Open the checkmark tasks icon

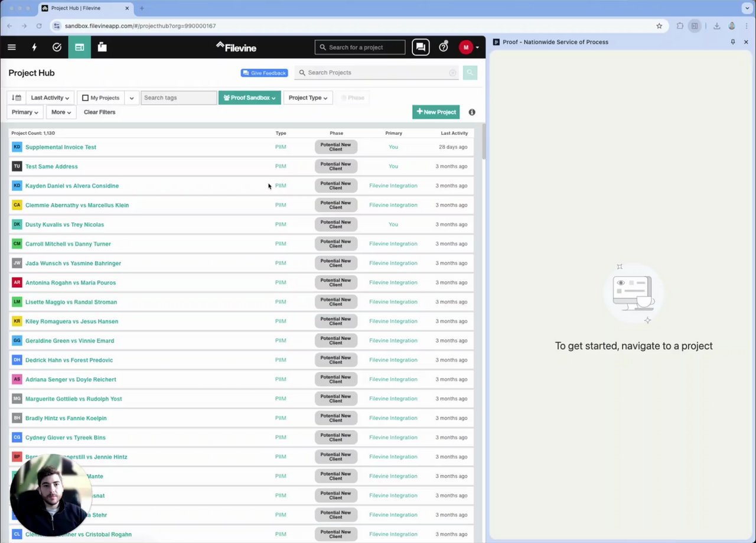pos(57,47)
